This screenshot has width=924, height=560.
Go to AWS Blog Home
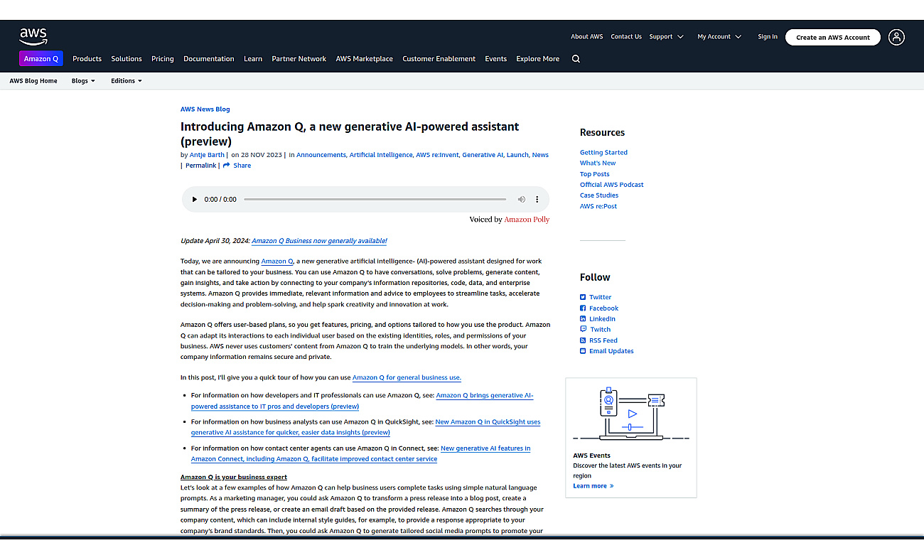(x=33, y=81)
